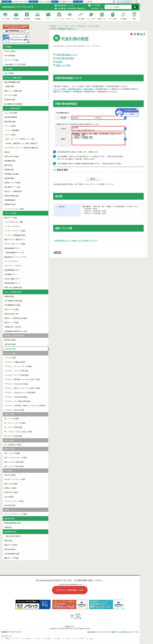This screenshot has width=153, height=644.
Task: Click the イプシロン決済 gray sidebar header
Action: (25, 353)
